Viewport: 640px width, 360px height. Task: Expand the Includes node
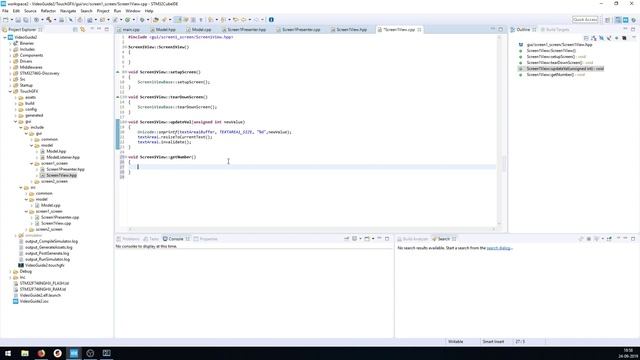10,49
